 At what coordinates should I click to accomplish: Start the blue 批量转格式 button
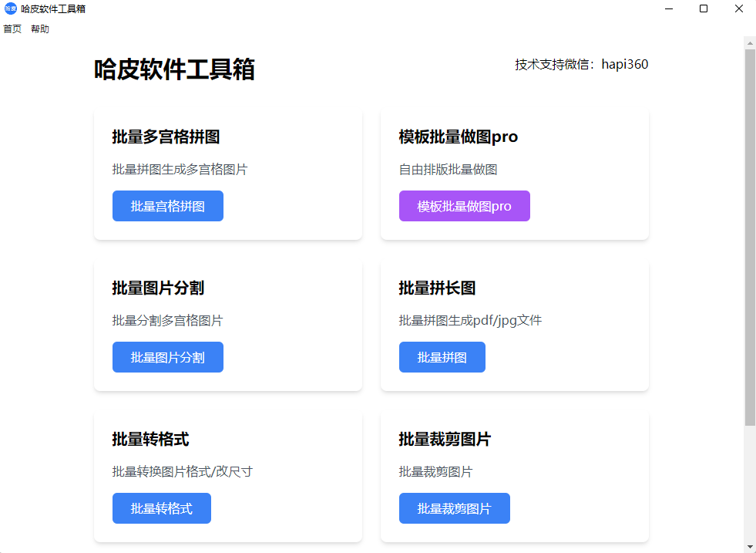tap(162, 508)
